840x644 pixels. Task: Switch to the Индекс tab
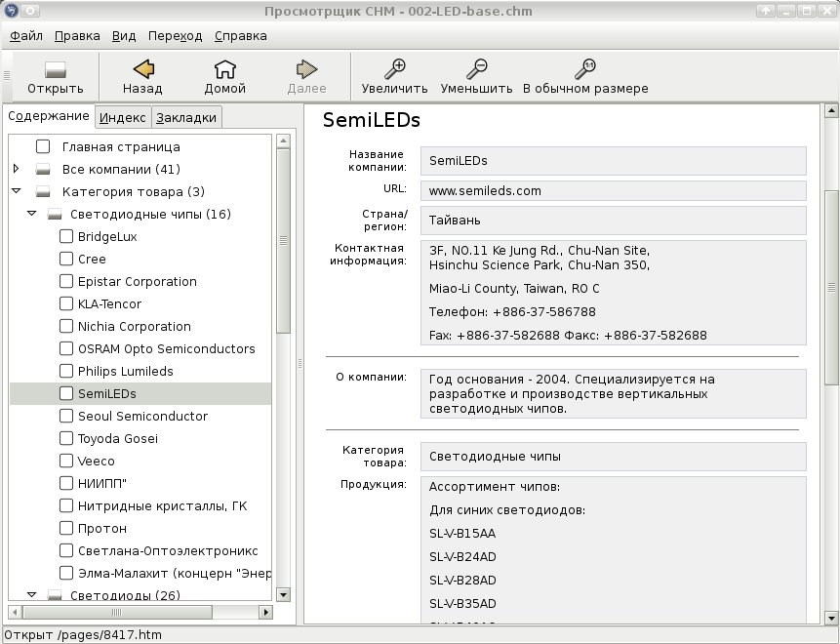coord(123,118)
